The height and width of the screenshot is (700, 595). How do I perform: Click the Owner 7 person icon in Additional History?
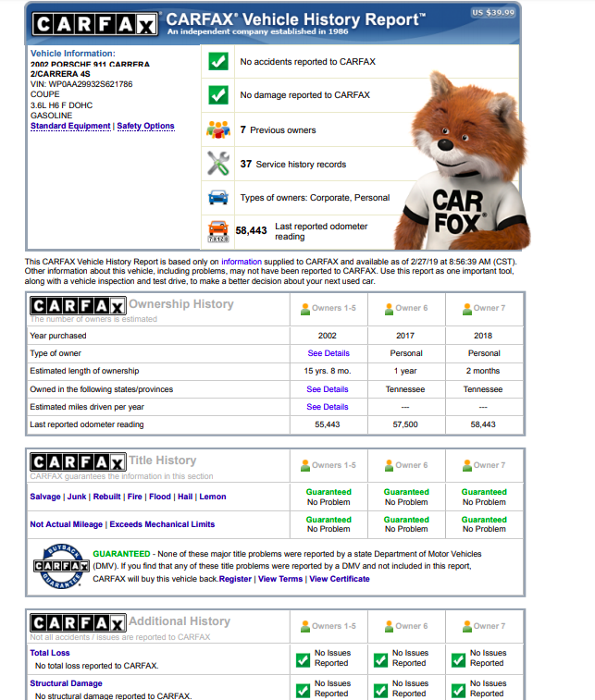click(x=466, y=626)
